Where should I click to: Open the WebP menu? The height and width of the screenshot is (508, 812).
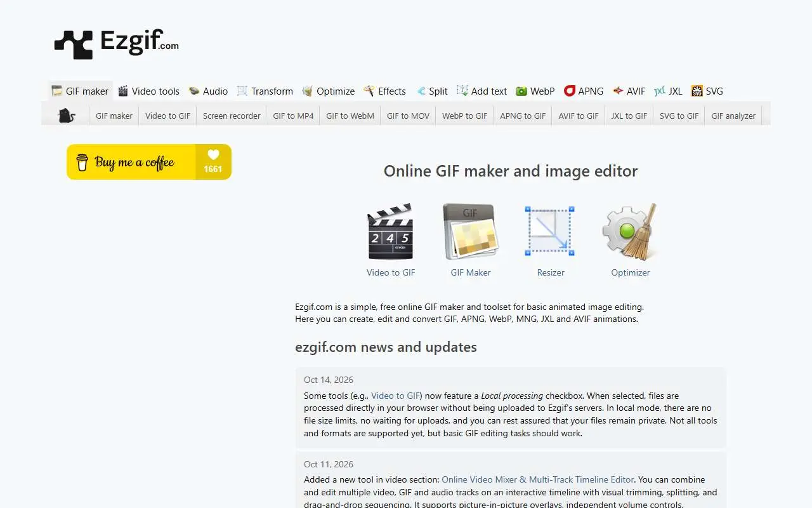pyautogui.click(x=535, y=91)
